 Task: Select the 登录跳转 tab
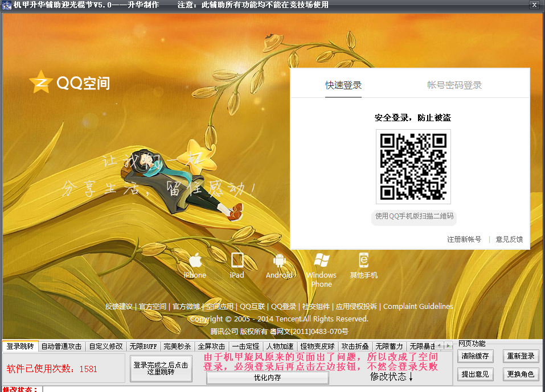coord(20,346)
